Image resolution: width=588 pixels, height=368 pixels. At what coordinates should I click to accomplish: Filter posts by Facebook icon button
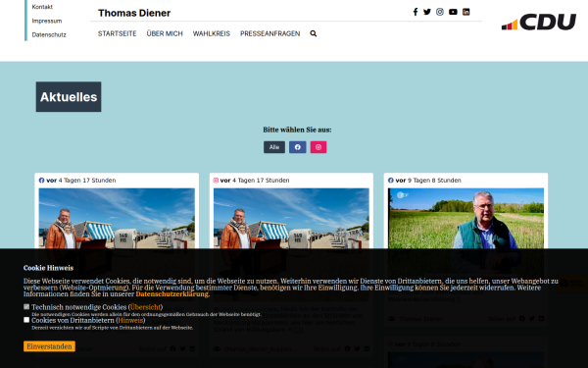[297, 147]
